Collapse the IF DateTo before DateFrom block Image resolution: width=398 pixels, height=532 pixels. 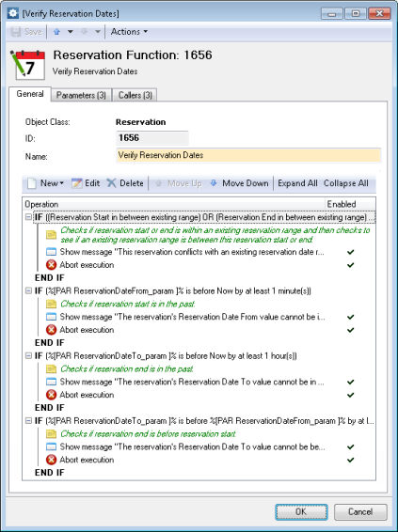(28, 421)
